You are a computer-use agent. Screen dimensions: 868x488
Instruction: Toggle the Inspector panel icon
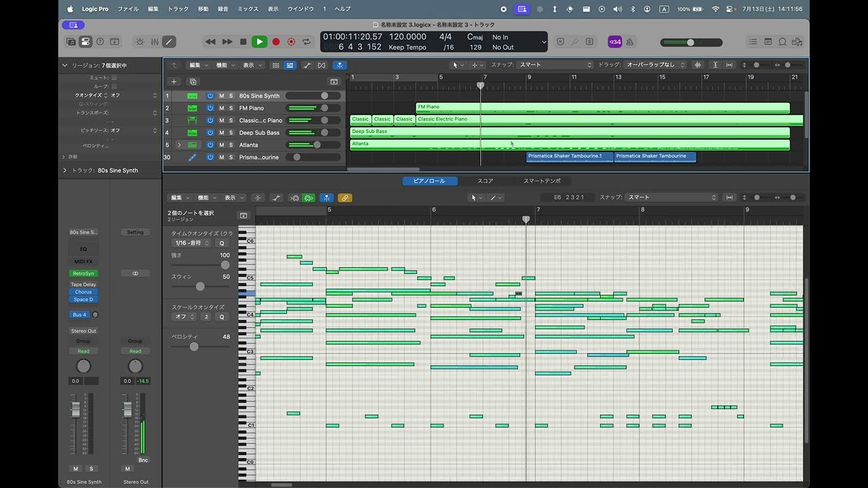(x=85, y=42)
